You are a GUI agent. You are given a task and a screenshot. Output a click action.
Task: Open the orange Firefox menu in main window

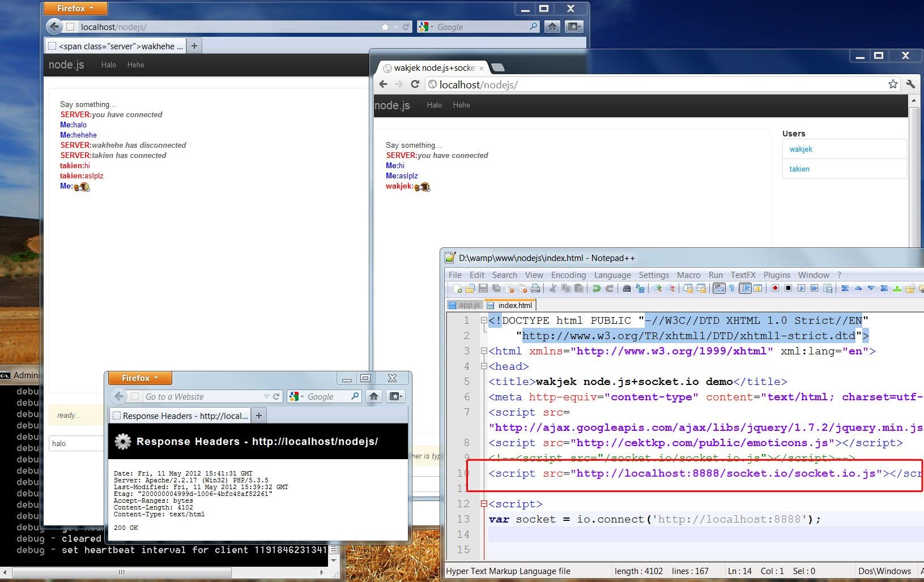coord(75,8)
